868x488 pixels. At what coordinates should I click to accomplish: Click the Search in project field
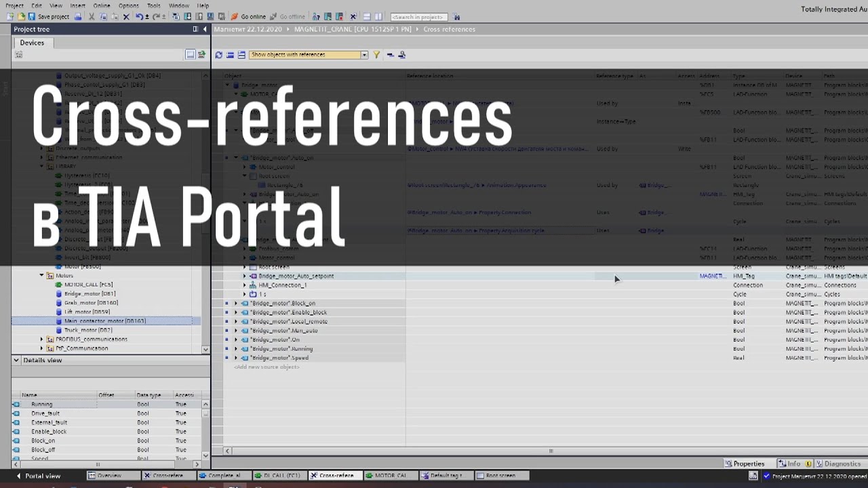click(x=418, y=16)
